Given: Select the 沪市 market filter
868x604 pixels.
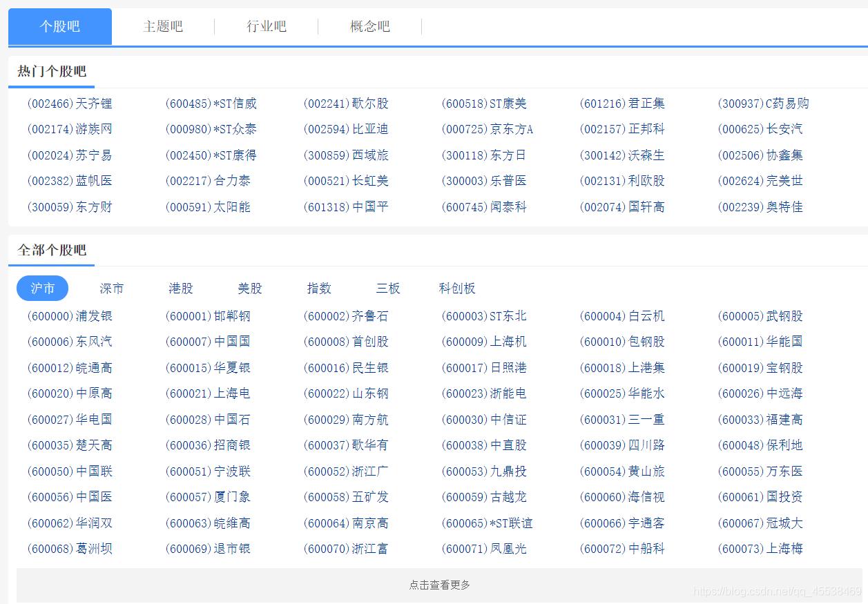Looking at the screenshot, I should tap(43, 289).
